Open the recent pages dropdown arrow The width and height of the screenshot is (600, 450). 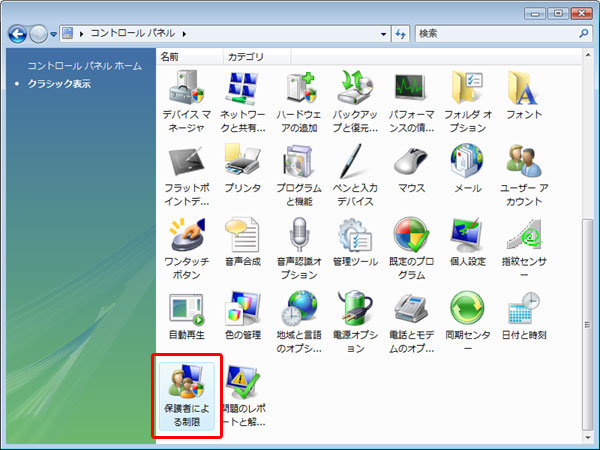tap(54, 34)
